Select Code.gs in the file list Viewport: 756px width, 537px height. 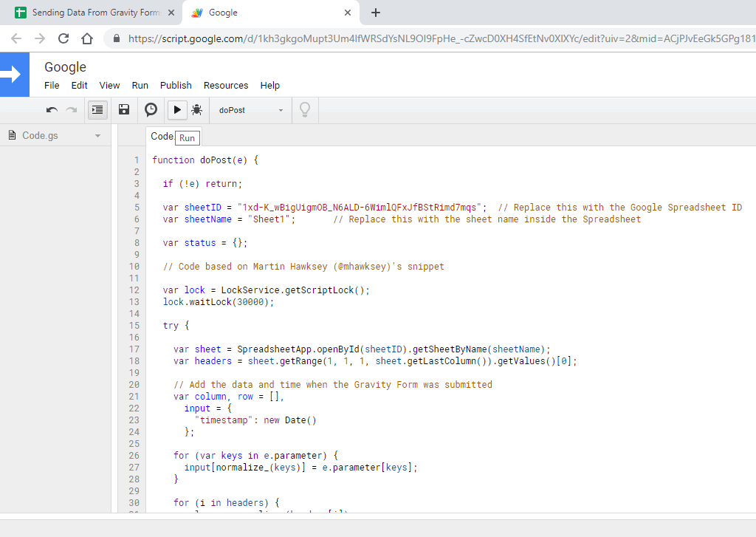pyautogui.click(x=40, y=136)
